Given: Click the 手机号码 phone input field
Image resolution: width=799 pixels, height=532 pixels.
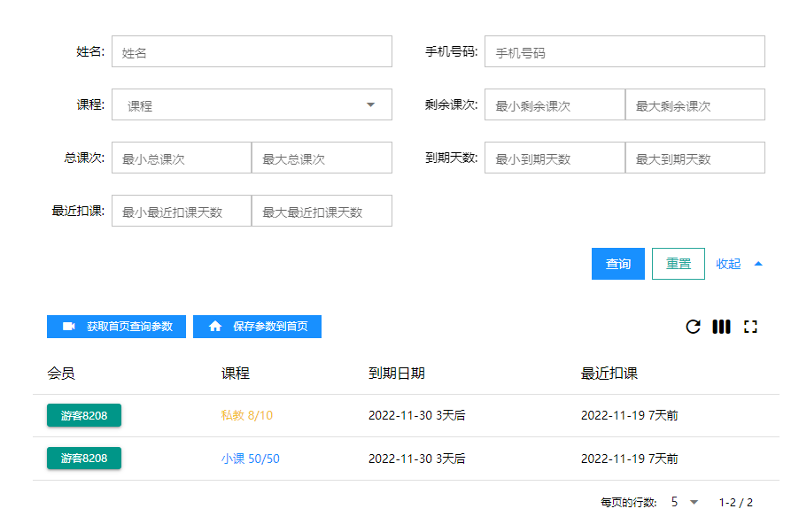Looking at the screenshot, I should pyautogui.click(x=624, y=52).
